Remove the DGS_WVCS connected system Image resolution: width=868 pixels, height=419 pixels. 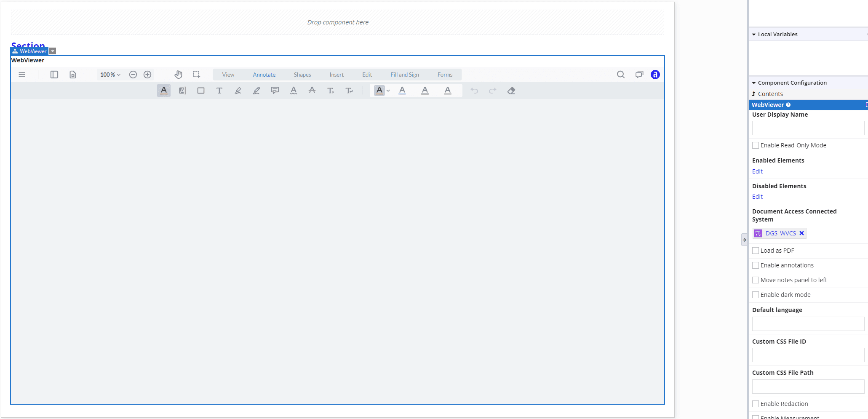pos(801,233)
